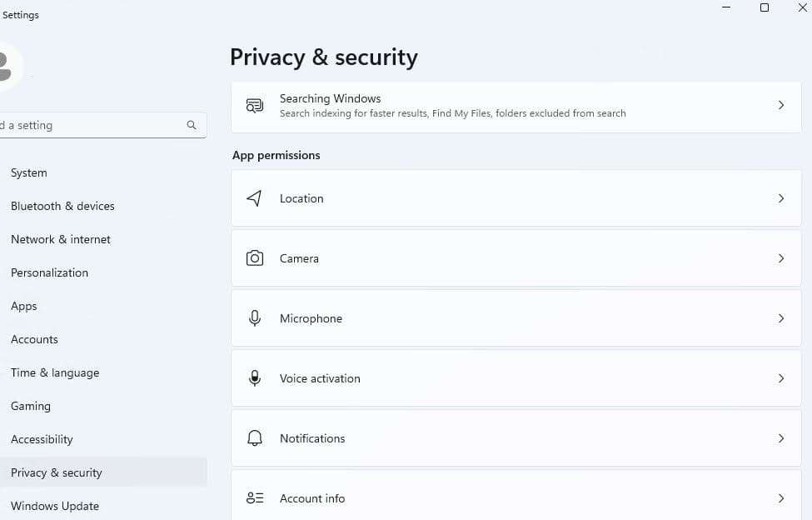
Task: Click the Notifications bell icon
Action: point(255,438)
